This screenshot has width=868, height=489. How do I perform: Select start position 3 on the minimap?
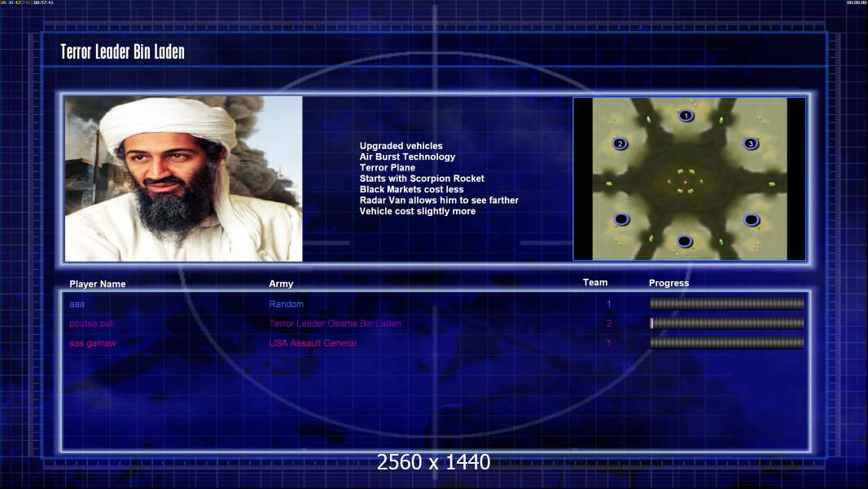(x=751, y=143)
